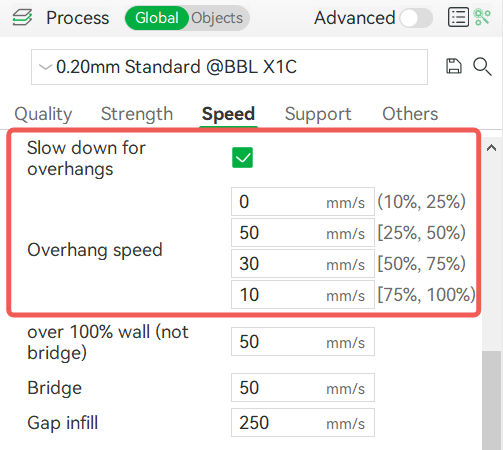Screen dimensions: 503x450
Task: Select the Global process scope
Action: click(157, 18)
